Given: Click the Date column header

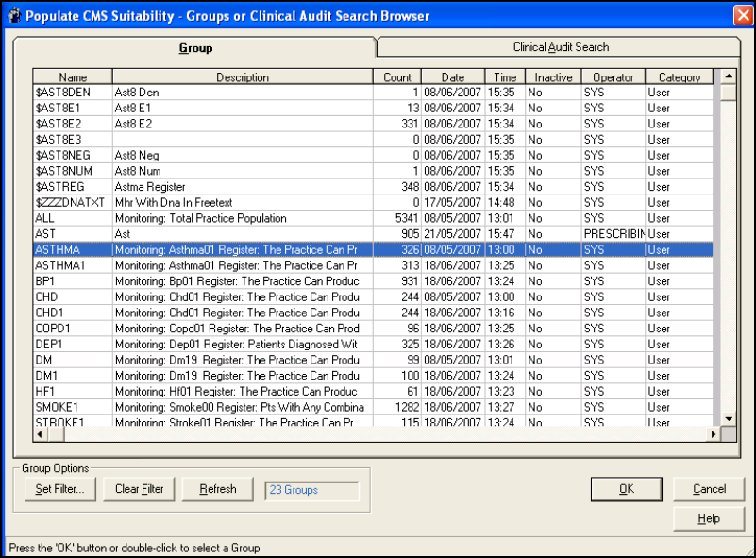Looking at the screenshot, I should click(x=452, y=77).
